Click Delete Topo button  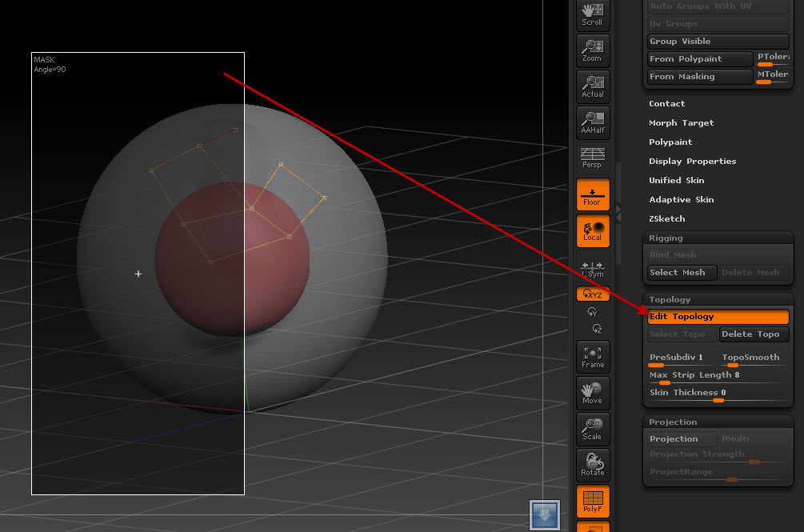[754, 334]
